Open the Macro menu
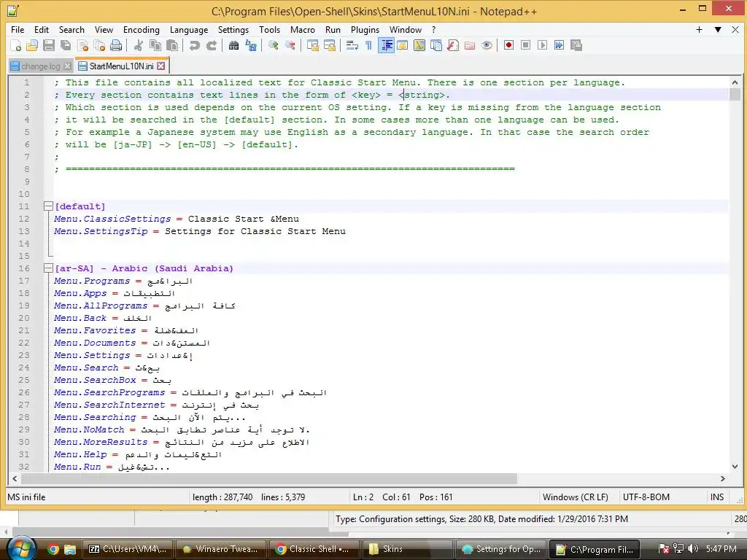 [303, 29]
